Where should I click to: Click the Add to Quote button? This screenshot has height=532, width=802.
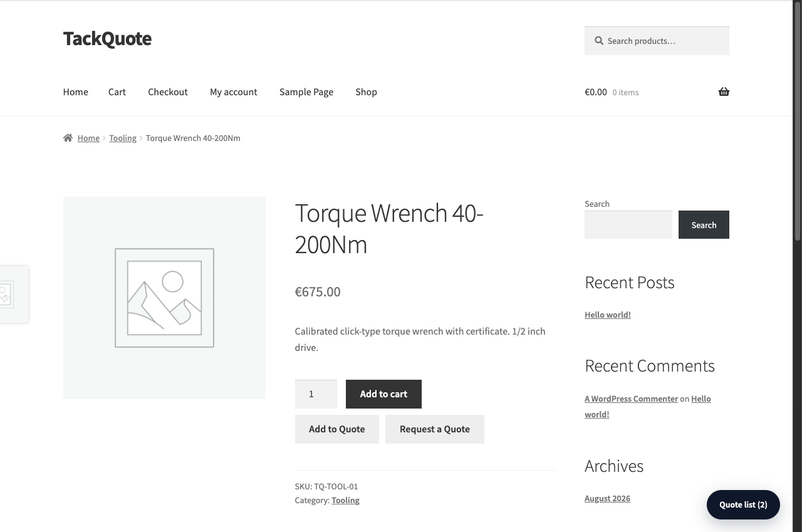point(337,429)
